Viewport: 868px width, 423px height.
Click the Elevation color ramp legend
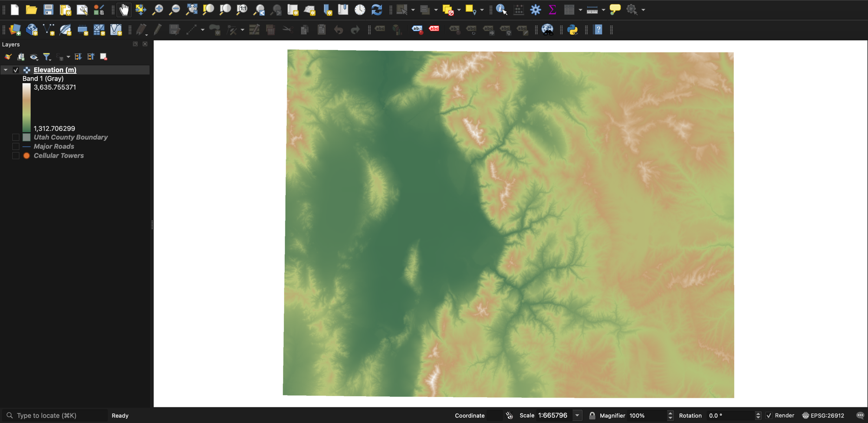click(x=26, y=108)
